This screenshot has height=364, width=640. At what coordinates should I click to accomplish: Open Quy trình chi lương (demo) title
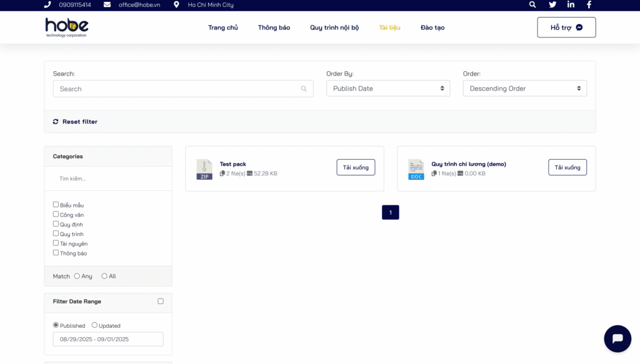pos(469,164)
